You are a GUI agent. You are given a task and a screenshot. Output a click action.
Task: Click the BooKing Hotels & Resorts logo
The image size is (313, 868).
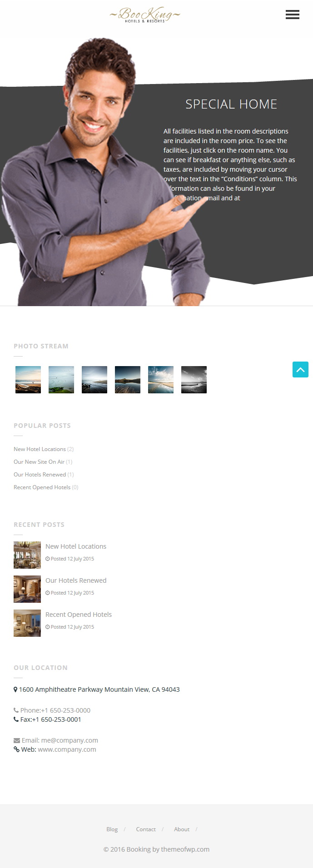tap(145, 15)
